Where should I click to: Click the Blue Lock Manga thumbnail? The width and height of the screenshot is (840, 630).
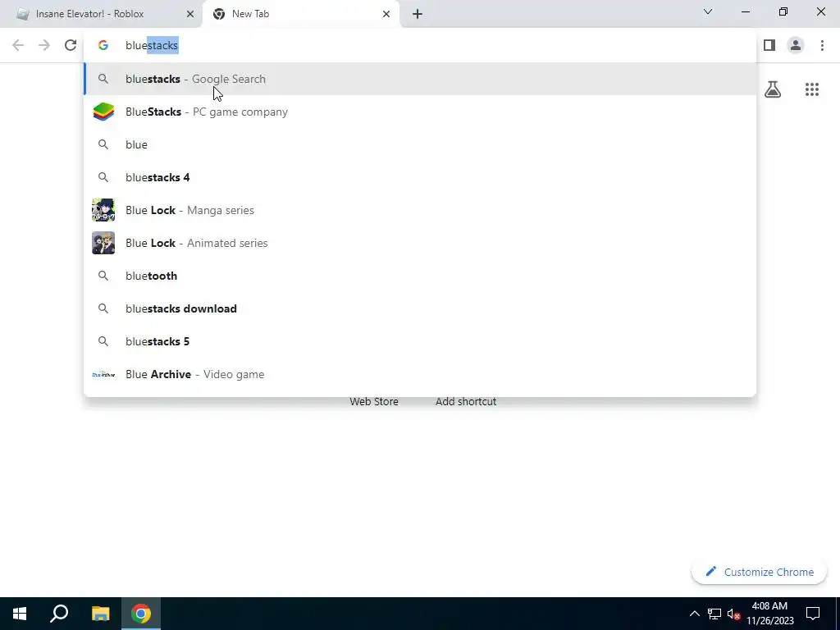click(x=103, y=210)
